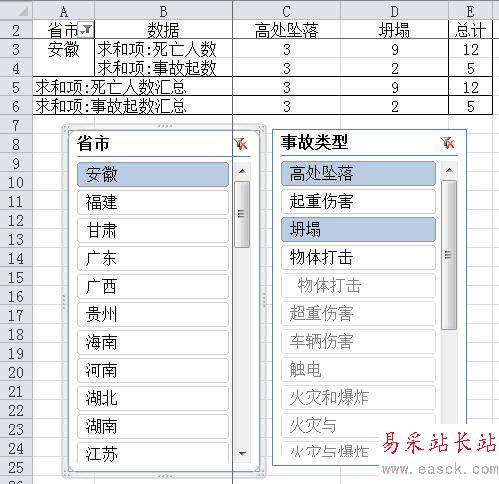
Task: Select row 20 header
Action: coord(16,372)
